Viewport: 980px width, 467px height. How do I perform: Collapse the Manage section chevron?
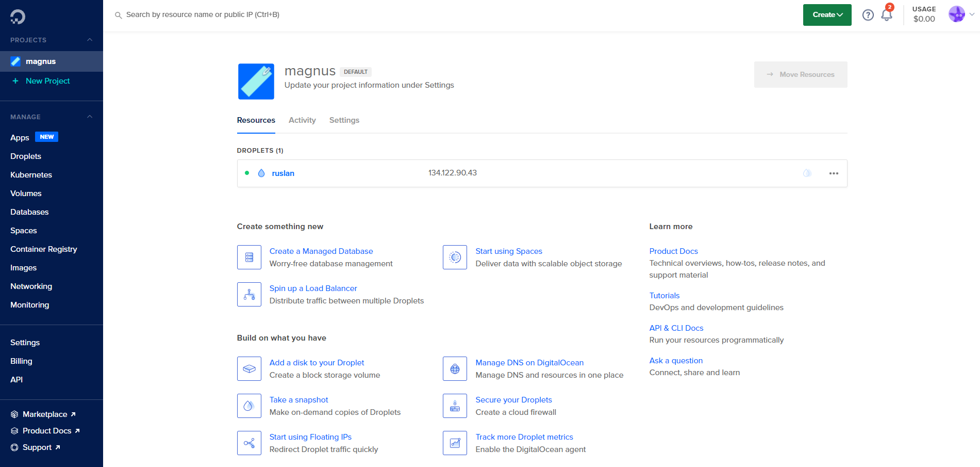coord(90,117)
